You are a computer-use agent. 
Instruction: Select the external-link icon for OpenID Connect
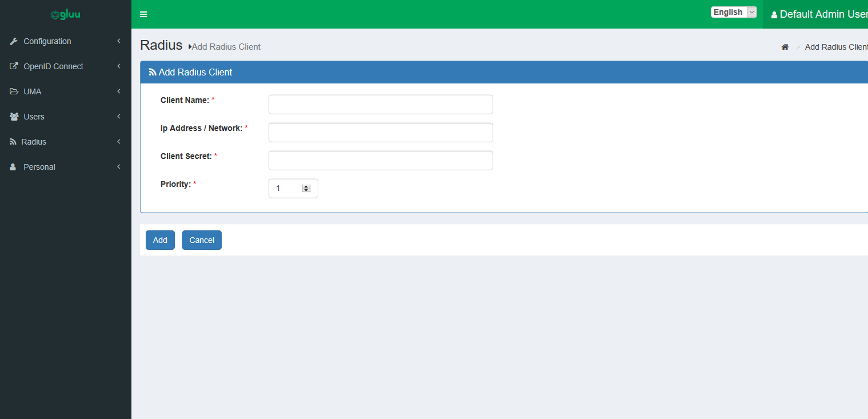tap(14, 66)
